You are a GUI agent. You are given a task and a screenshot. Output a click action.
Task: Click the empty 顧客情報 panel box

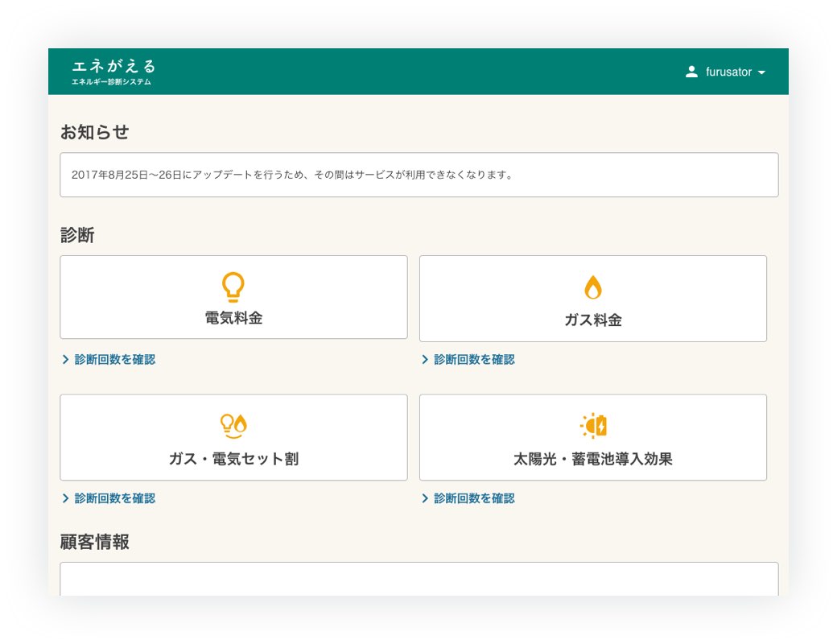click(419, 579)
